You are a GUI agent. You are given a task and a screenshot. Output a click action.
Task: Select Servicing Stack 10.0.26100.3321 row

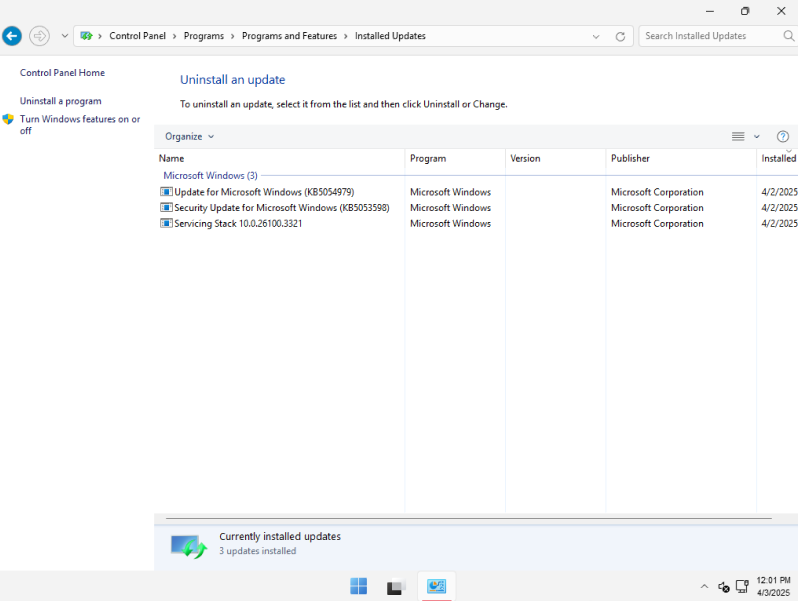pos(238,223)
